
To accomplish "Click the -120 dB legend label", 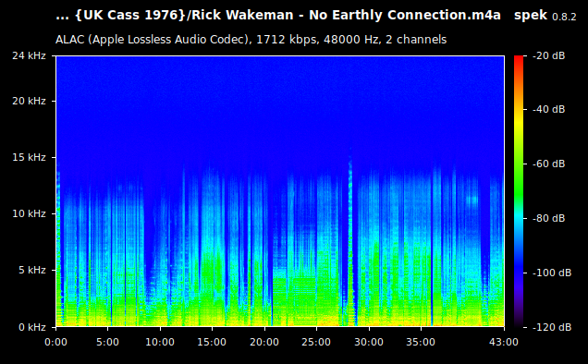I will [x=552, y=327].
